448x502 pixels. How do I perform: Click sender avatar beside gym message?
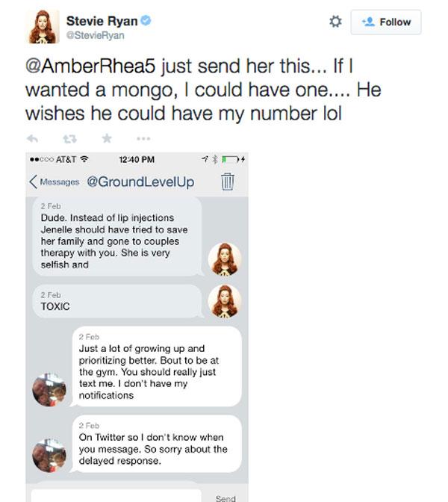coord(49,390)
